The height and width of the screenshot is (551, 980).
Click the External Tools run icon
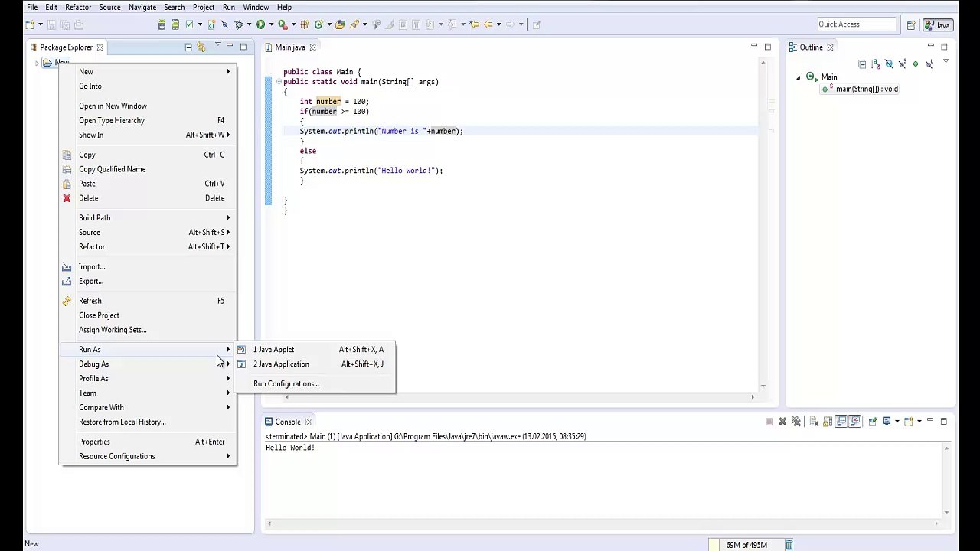click(282, 24)
